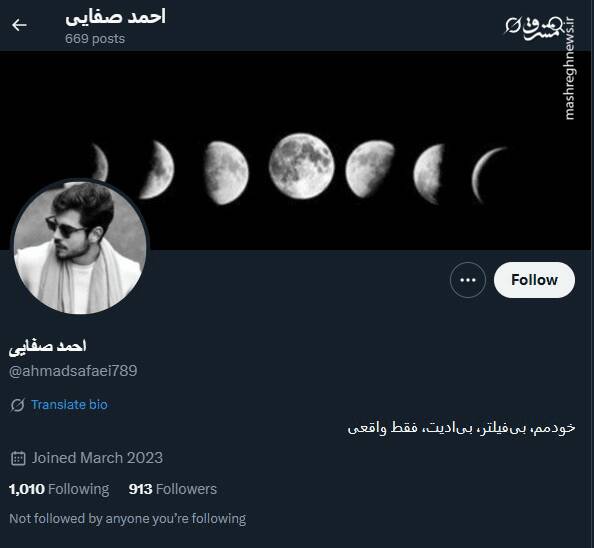The image size is (594, 548).
Task: Click the header title name at top
Action: click(116, 17)
